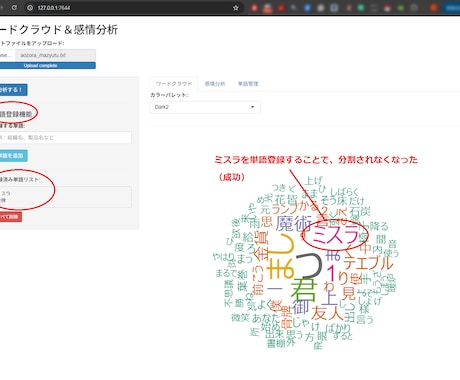Click the word まるで in the word cloud
The width and height of the screenshot is (460, 380).
tap(227, 273)
